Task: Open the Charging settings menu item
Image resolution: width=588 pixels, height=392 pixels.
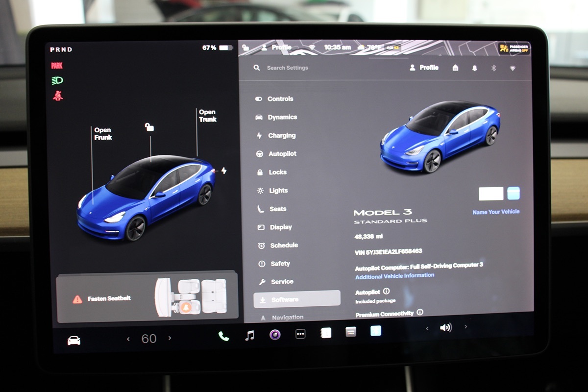Action: [x=281, y=136]
